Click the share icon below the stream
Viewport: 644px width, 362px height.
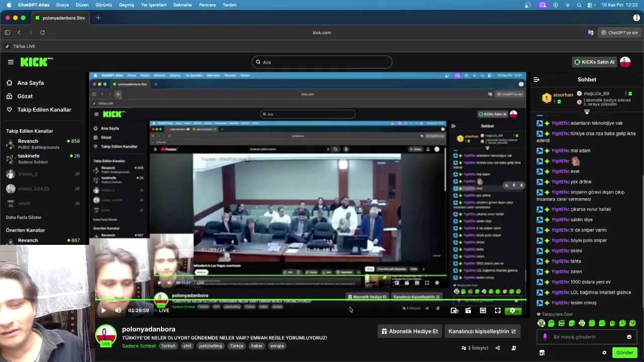pyautogui.click(x=498, y=348)
